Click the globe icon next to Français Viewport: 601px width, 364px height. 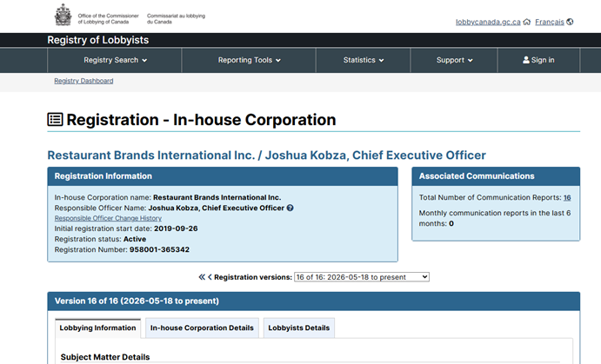[570, 22]
